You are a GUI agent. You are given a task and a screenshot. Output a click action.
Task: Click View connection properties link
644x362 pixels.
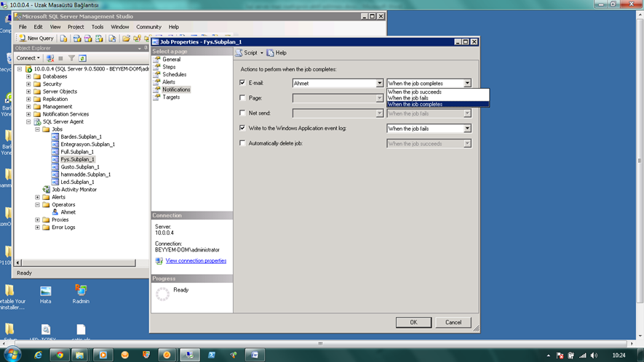point(196,261)
